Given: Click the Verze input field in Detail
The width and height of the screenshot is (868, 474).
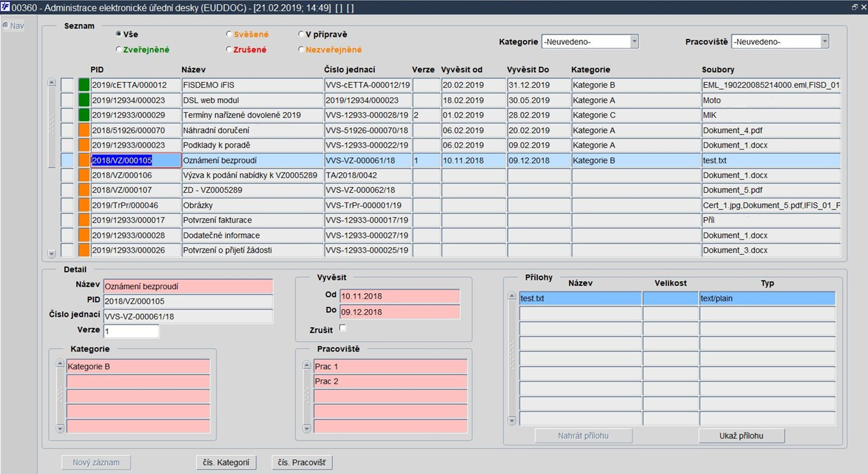Looking at the screenshot, I should 131,331.
